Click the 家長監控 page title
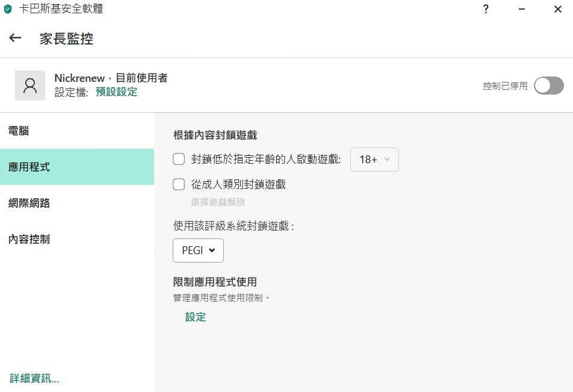 pos(66,39)
